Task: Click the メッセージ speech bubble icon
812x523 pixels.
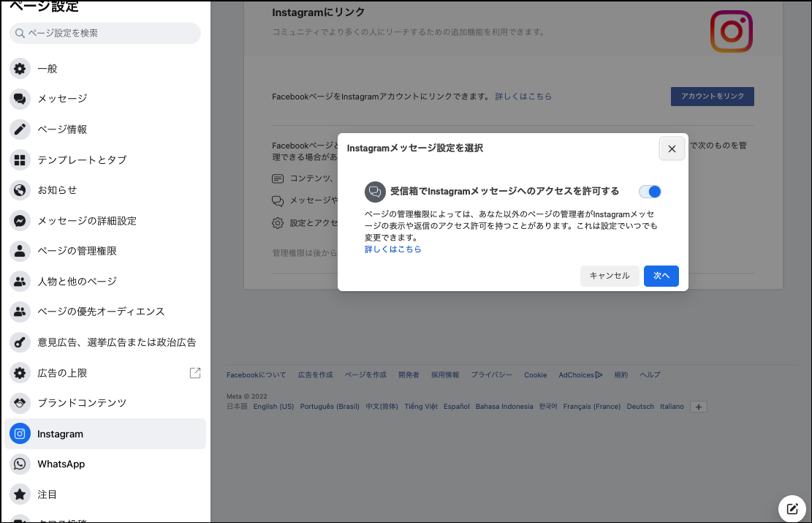Action: [x=20, y=99]
